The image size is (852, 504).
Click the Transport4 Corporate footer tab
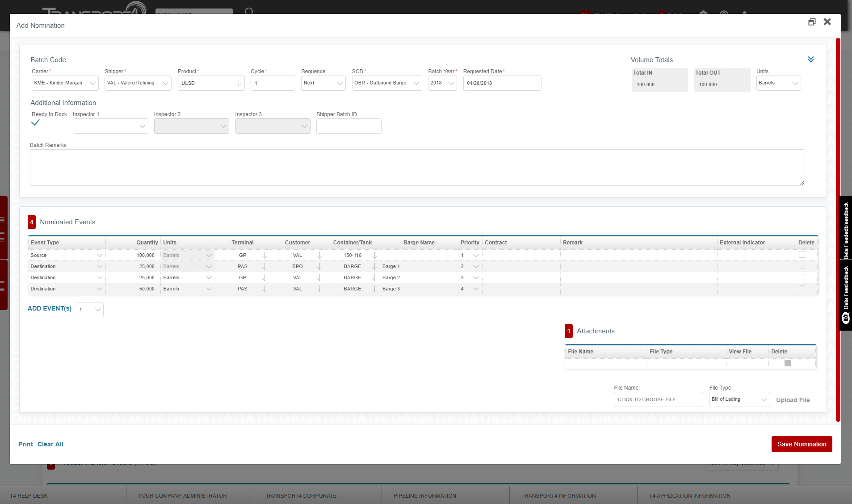[x=301, y=496]
